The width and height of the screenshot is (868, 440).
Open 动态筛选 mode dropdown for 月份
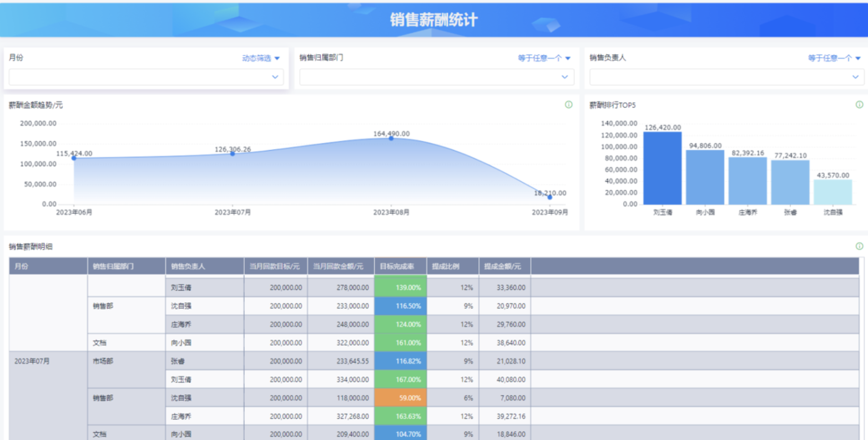click(261, 58)
